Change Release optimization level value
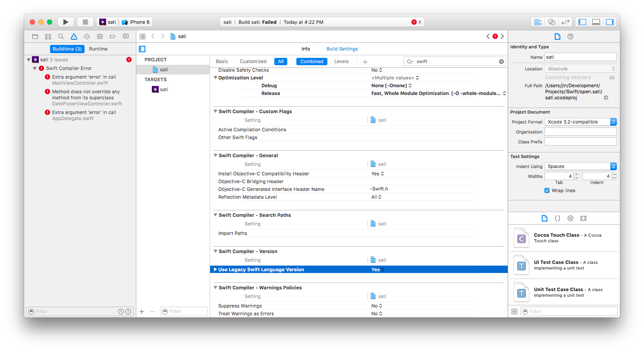644x352 pixels. pos(438,93)
